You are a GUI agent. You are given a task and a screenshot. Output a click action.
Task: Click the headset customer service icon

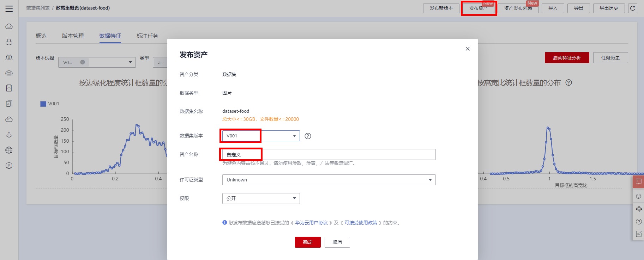click(639, 209)
